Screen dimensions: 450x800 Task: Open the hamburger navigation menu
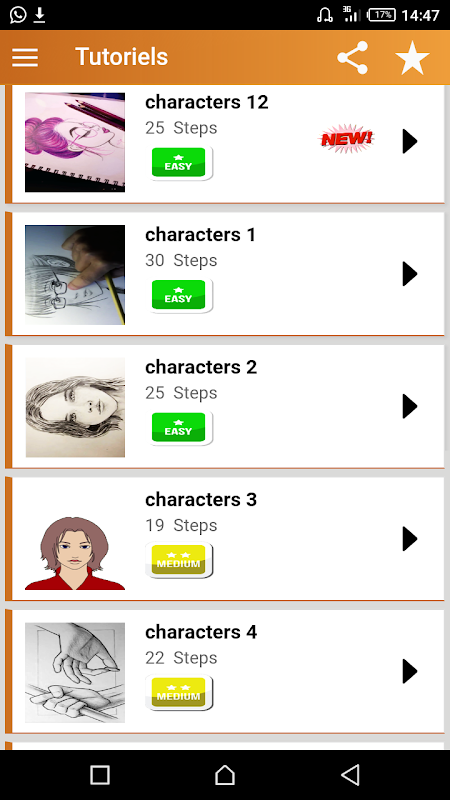tap(25, 57)
